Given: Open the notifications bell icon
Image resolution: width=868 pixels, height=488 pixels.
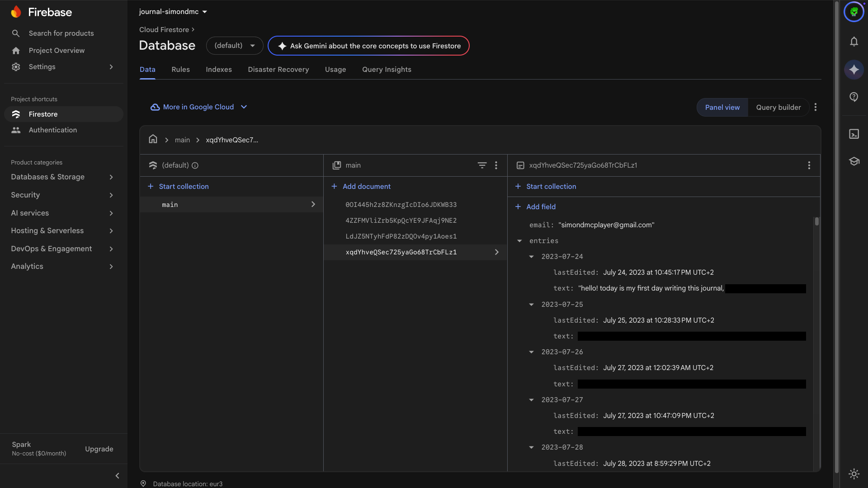Looking at the screenshot, I should (854, 42).
